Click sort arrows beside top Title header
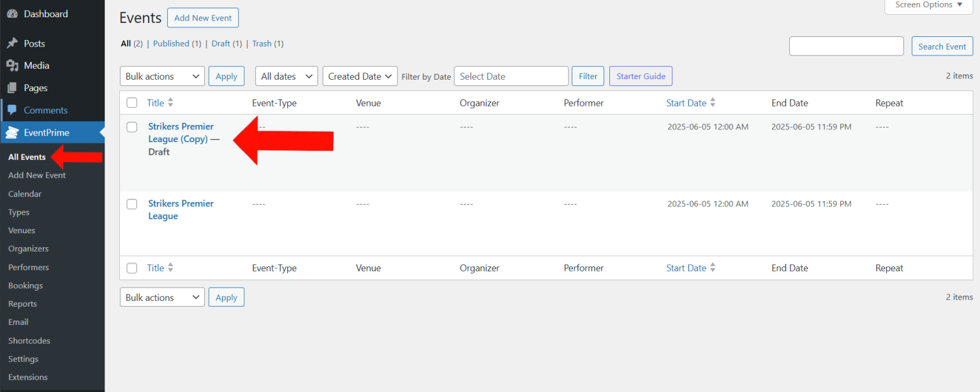The height and width of the screenshot is (392, 980). (170, 103)
